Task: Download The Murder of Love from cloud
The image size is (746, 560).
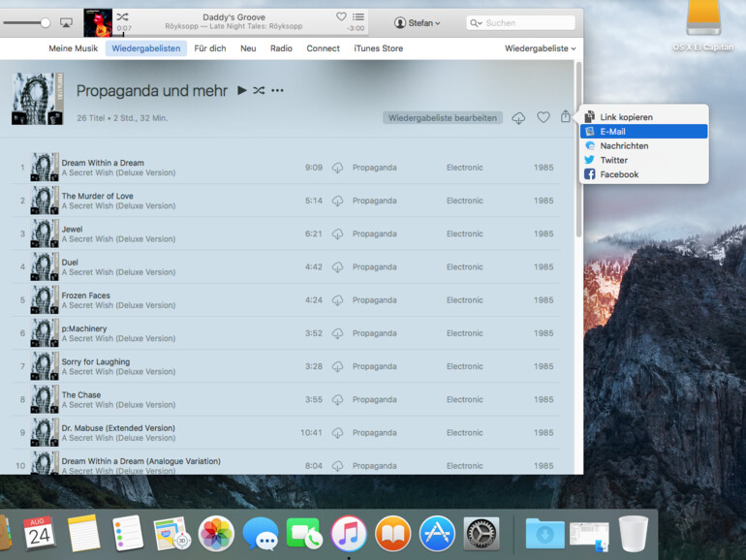Action: [337, 201]
